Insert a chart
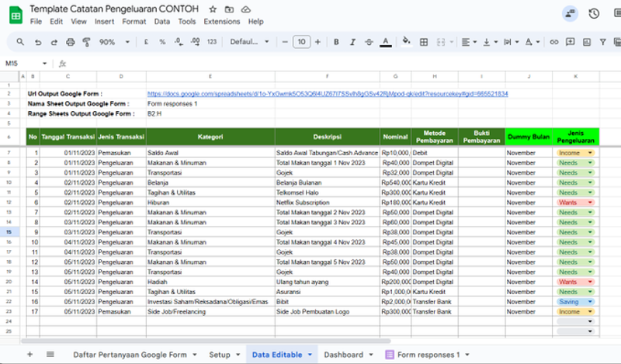 click(587, 42)
